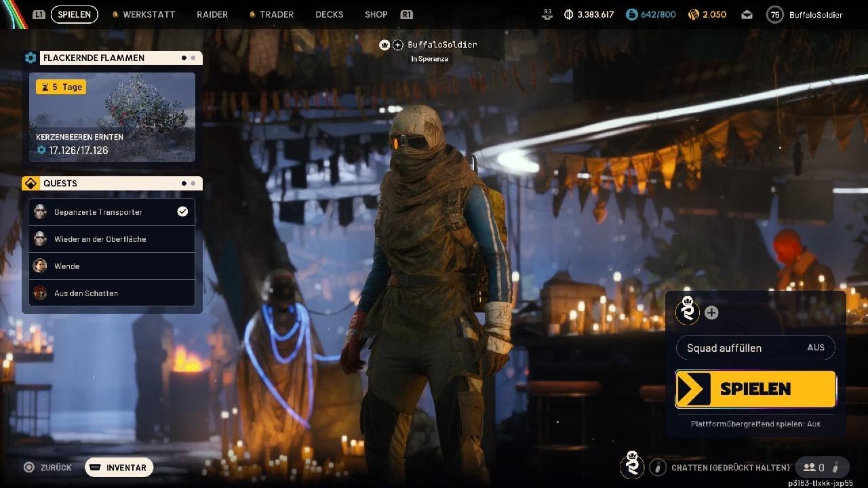Click the QUESTS diamond icon
Screen dimensions: 868x488
tap(31, 184)
